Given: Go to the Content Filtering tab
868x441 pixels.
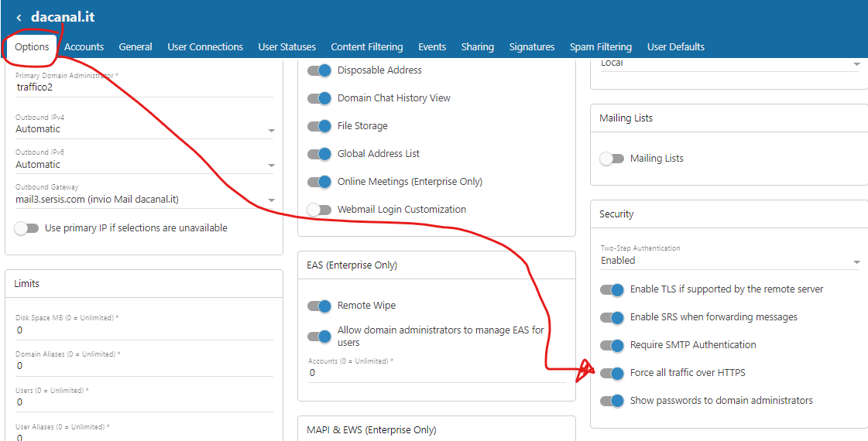Looking at the screenshot, I should (x=366, y=47).
